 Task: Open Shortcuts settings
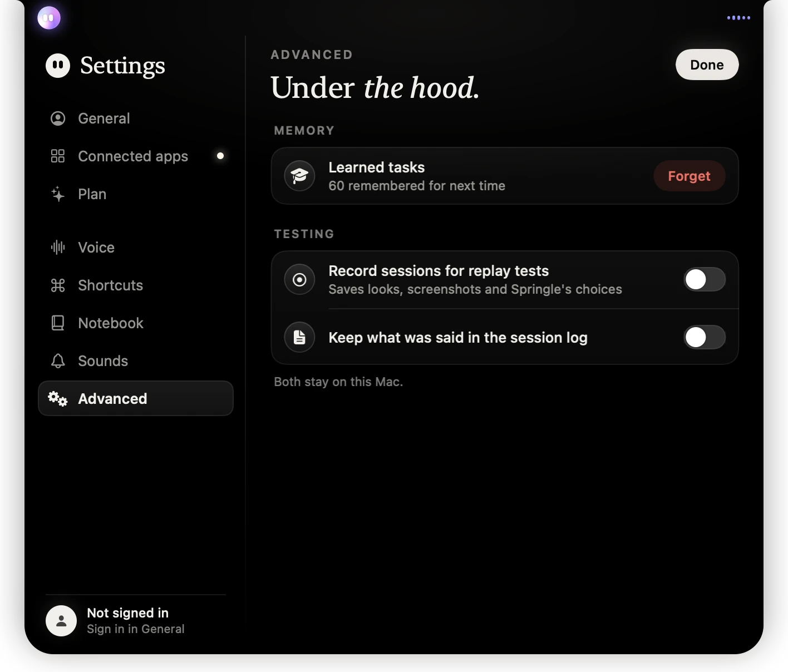click(135, 285)
